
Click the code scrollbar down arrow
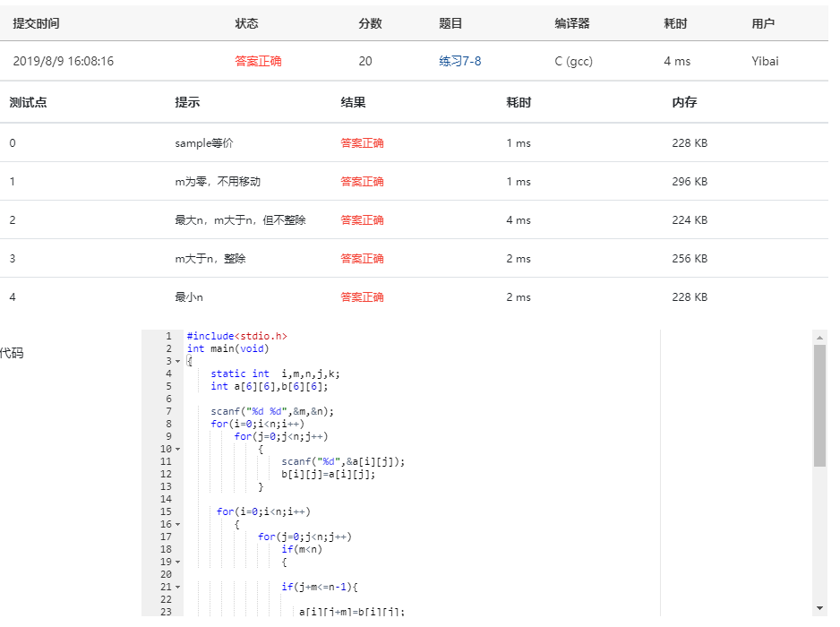[819, 608]
